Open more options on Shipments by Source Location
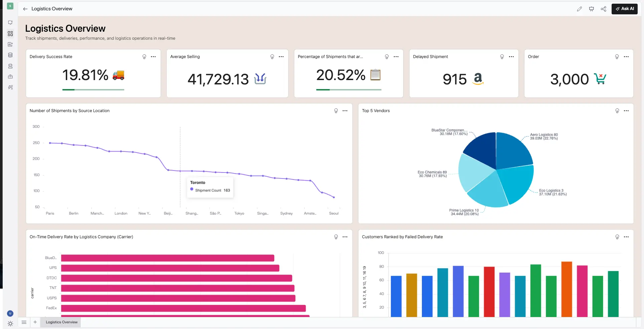Image resolution: width=644 pixels, height=329 pixels. (x=345, y=111)
